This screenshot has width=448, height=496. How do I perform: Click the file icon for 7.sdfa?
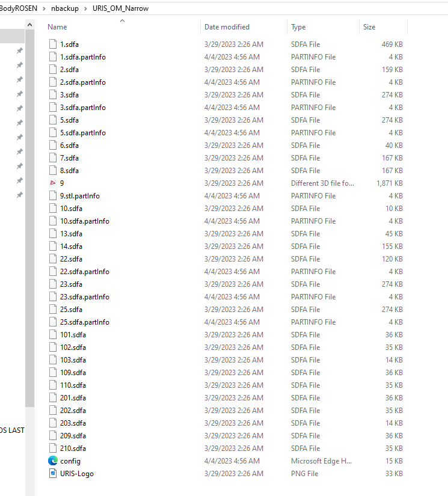(x=53, y=158)
